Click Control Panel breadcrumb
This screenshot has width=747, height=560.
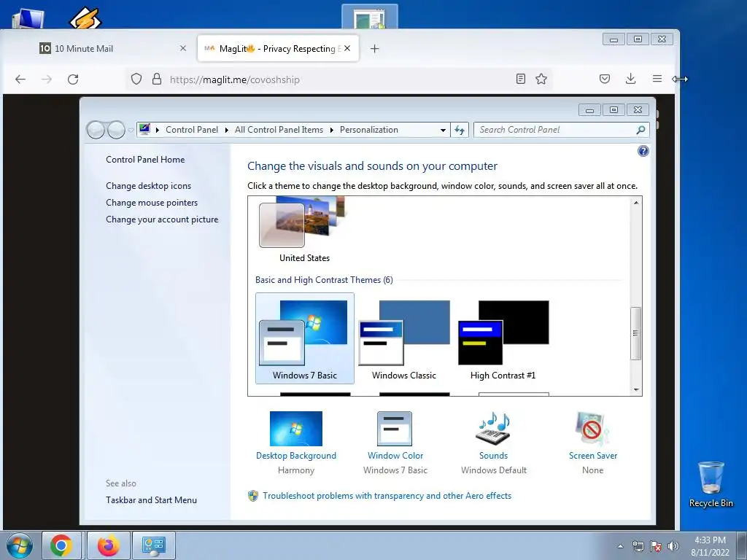tap(192, 130)
